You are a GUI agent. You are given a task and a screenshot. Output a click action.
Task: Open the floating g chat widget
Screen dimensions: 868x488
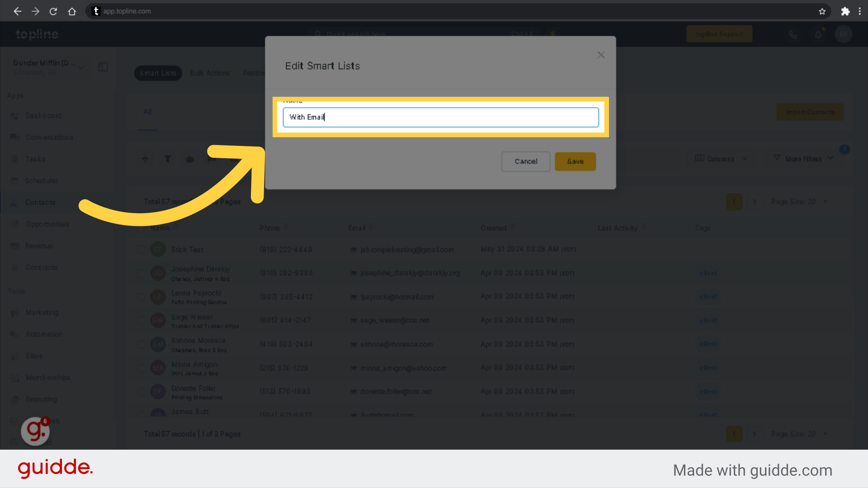tap(35, 431)
